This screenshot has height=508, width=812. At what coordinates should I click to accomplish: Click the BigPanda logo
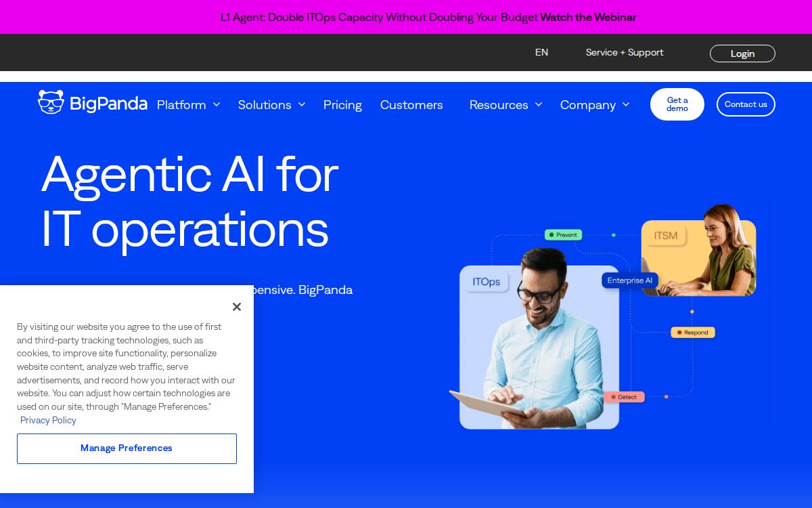coord(93,102)
